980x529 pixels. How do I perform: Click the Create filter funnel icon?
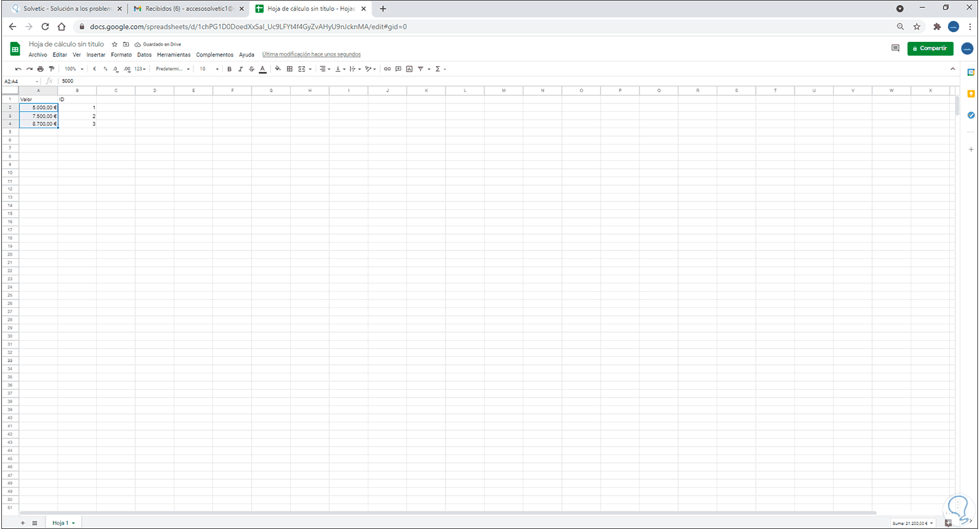[x=421, y=69]
